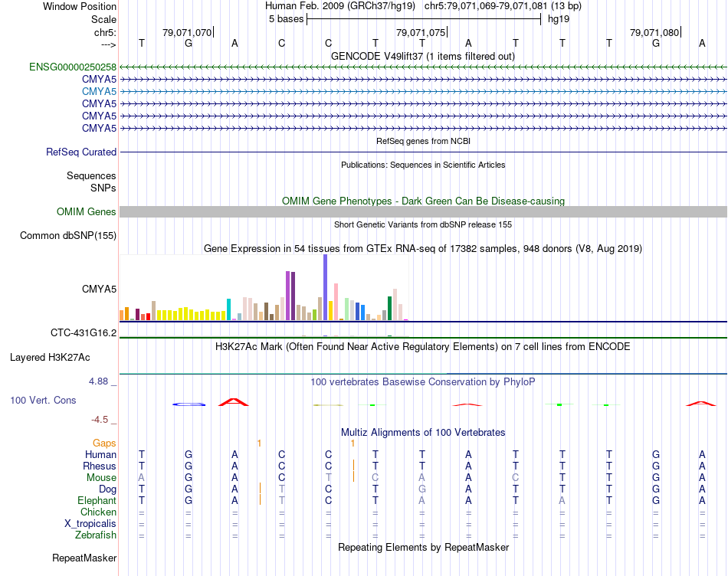Click the CTC-431G16.2 gene label
728x576 pixels.
84,332
